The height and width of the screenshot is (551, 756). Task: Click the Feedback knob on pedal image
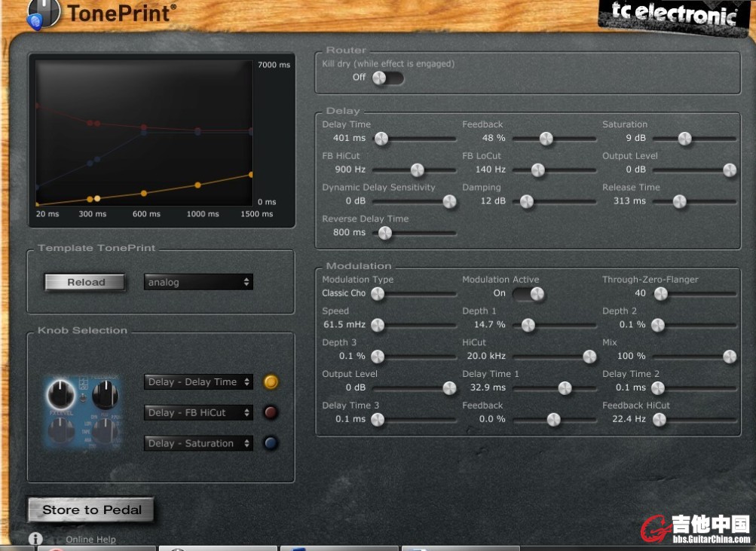point(106,394)
